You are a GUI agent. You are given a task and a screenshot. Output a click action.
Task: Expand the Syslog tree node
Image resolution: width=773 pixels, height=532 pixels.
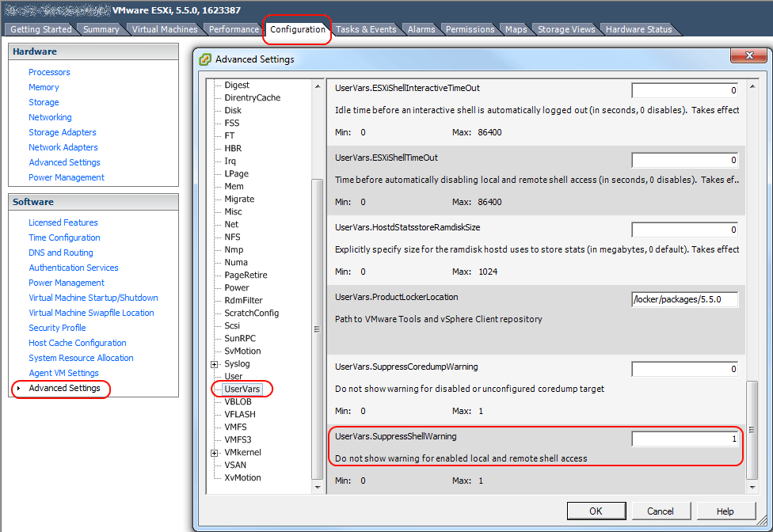pyautogui.click(x=214, y=364)
